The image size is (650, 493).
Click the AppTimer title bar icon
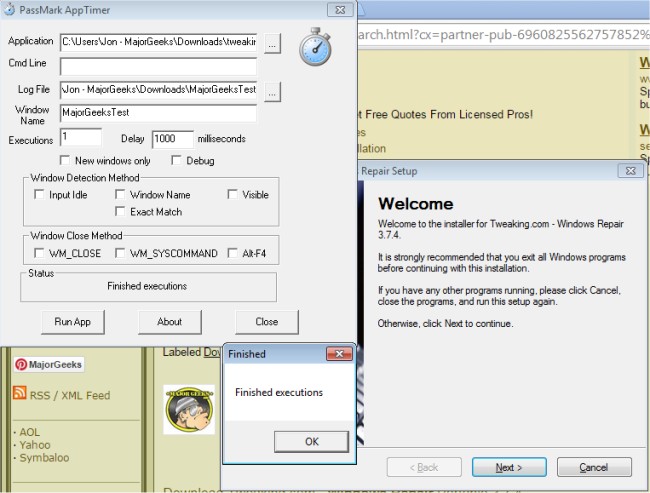pos(9,9)
